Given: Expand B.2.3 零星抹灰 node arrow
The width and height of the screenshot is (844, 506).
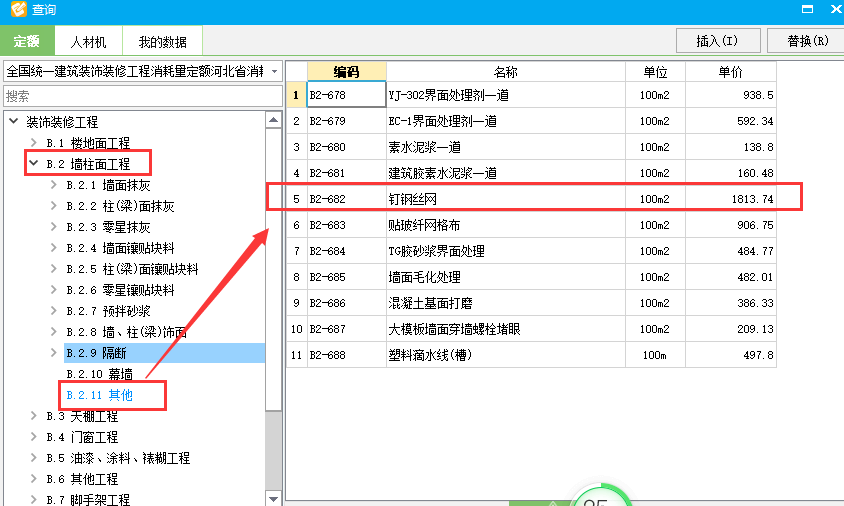Looking at the screenshot, I should (x=54, y=227).
